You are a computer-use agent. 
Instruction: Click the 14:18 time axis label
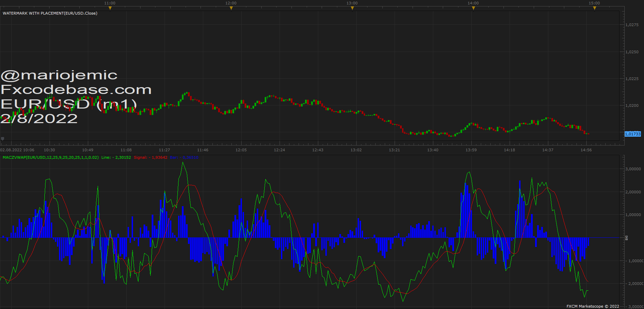[x=510, y=150]
